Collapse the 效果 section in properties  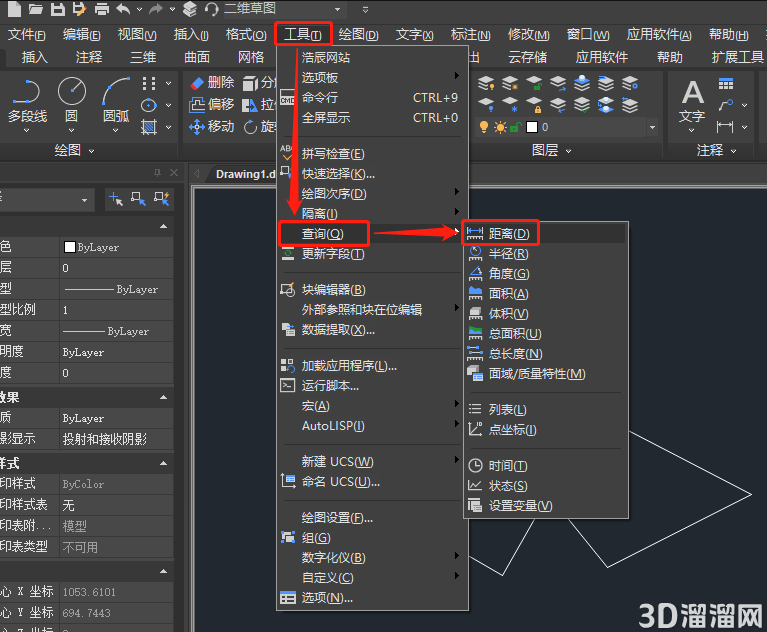[x=163, y=397]
